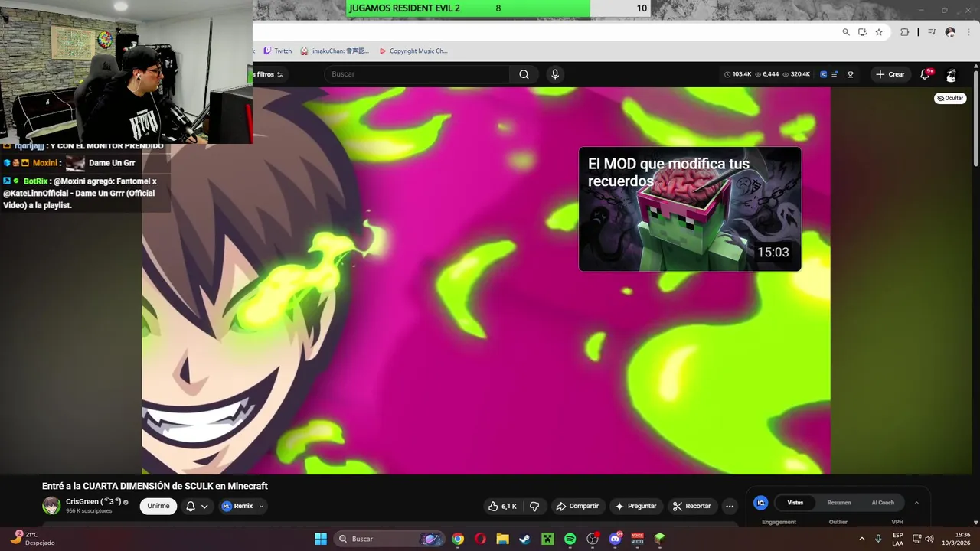Image resolution: width=980 pixels, height=551 pixels.
Task: Like the video showing 6,1 K
Action: (x=502, y=506)
